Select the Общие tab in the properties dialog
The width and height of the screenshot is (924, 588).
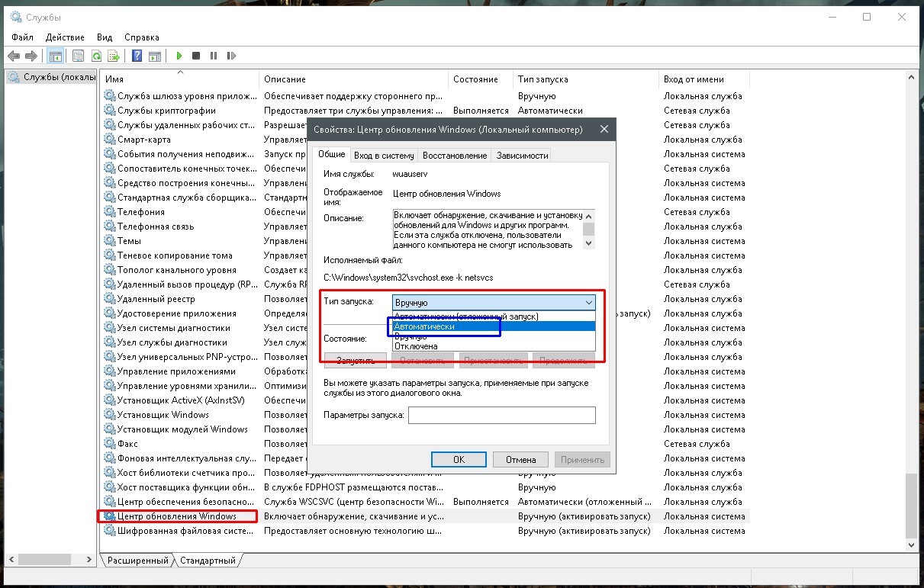pos(332,154)
